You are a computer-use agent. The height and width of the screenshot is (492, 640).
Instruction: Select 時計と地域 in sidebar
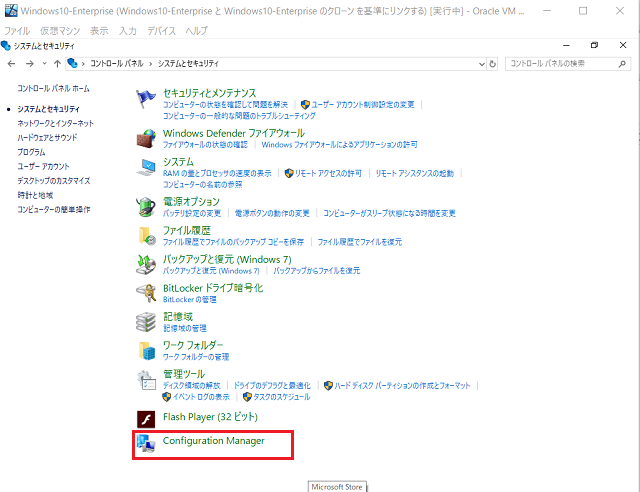[35, 195]
